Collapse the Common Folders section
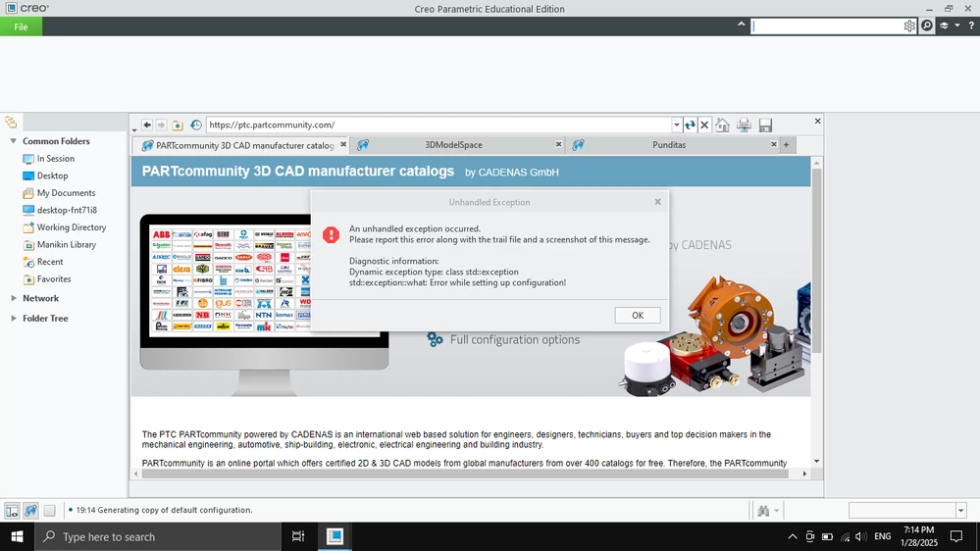This screenshot has width=980, height=551. click(x=13, y=141)
